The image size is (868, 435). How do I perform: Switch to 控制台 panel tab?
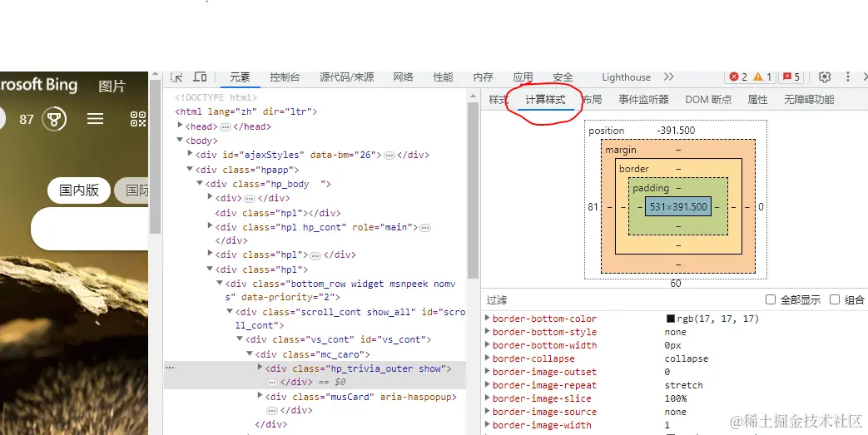(285, 77)
